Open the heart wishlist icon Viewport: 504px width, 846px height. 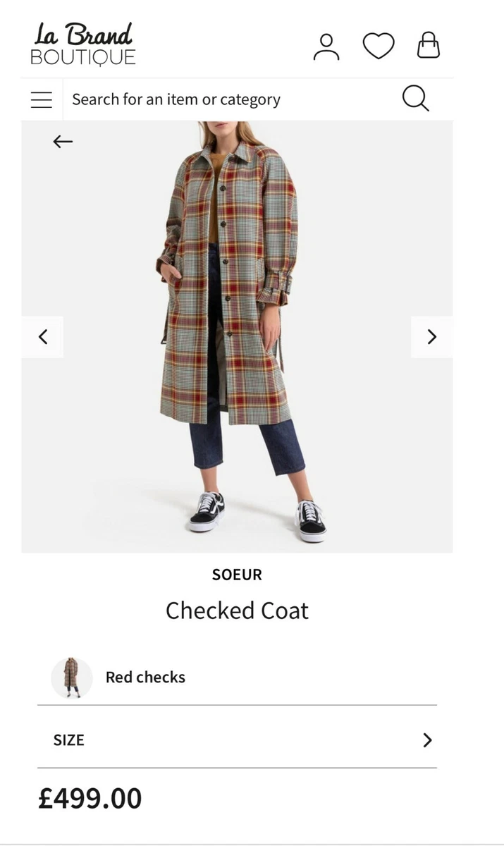coord(379,47)
